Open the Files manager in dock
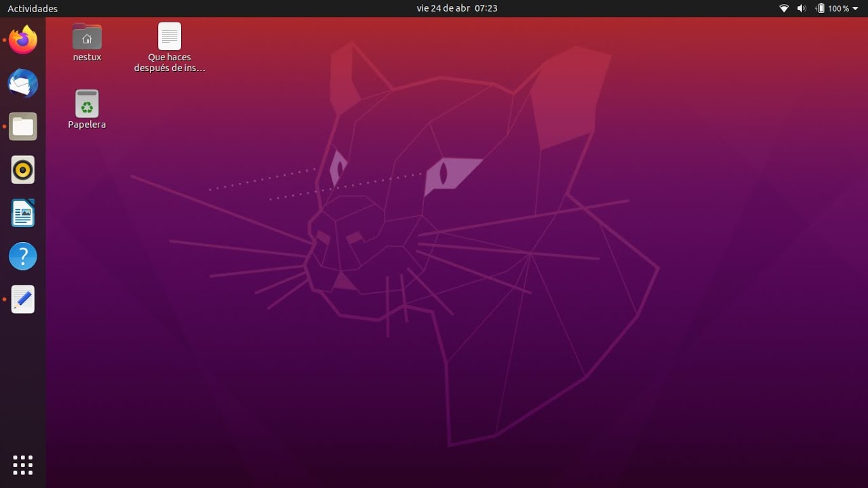Image resolution: width=868 pixels, height=488 pixels. pyautogui.click(x=23, y=127)
